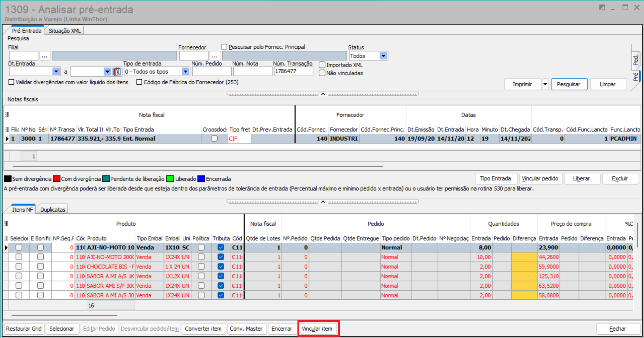
Task: Click the Núm. Transação input field
Action: pyautogui.click(x=293, y=71)
